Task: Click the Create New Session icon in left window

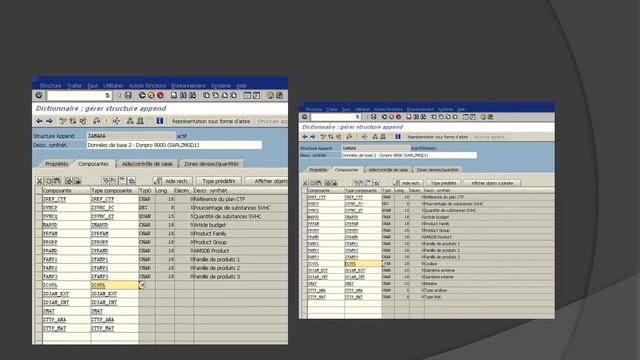Action: (x=247, y=95)
